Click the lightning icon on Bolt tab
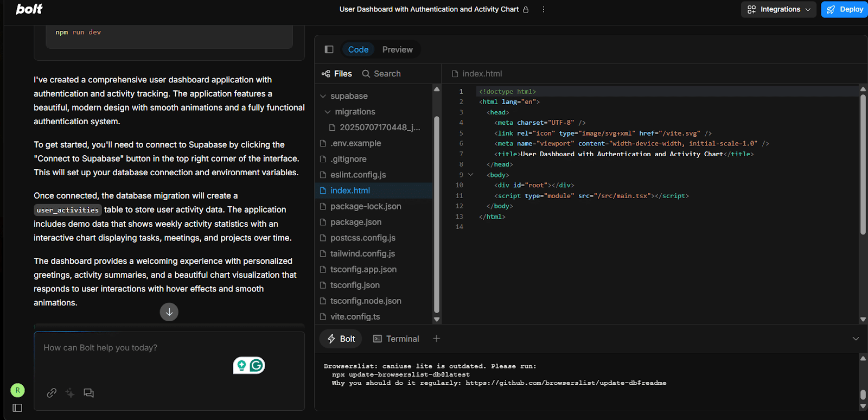This screenshot has height=420, width=868. point(331,339)
